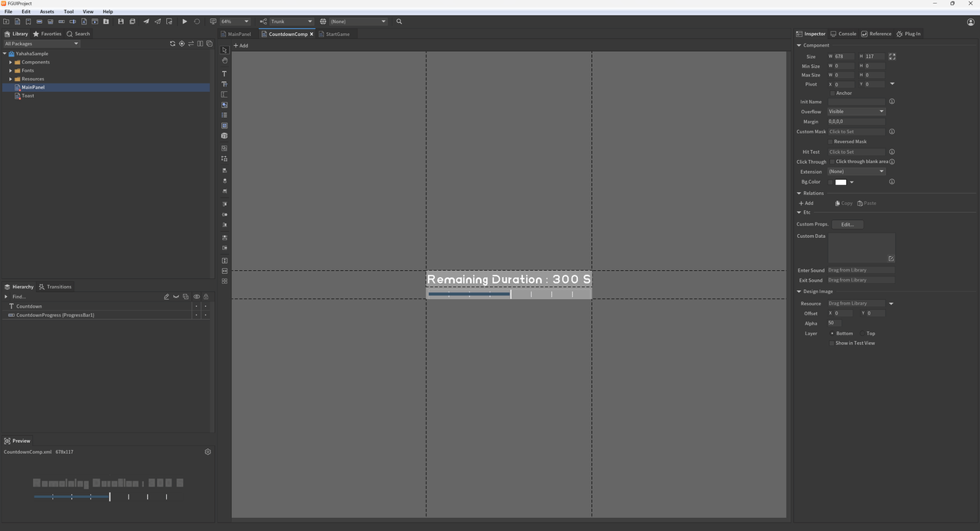
Task: Open the Preview panel settings gear
Action: [207, 452]
